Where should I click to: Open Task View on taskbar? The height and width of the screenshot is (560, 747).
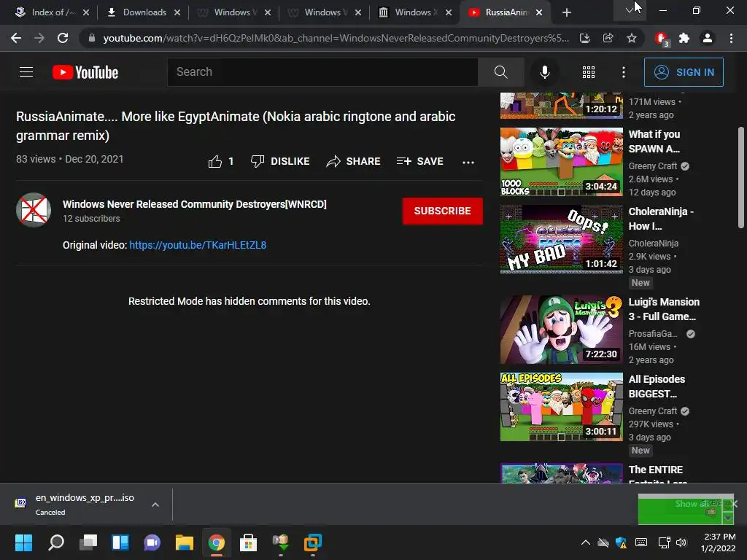click(x=88, y=542)
